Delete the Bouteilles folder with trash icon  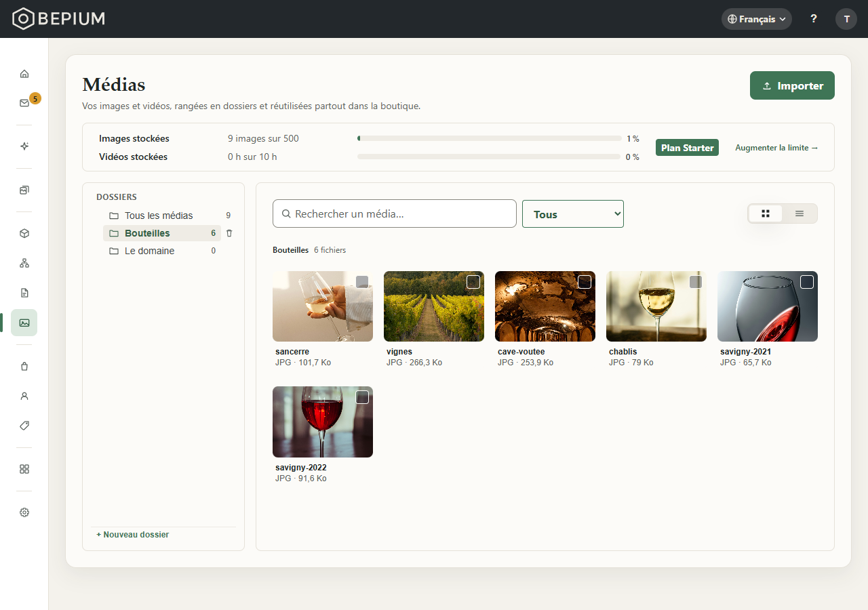pos(229,233)
